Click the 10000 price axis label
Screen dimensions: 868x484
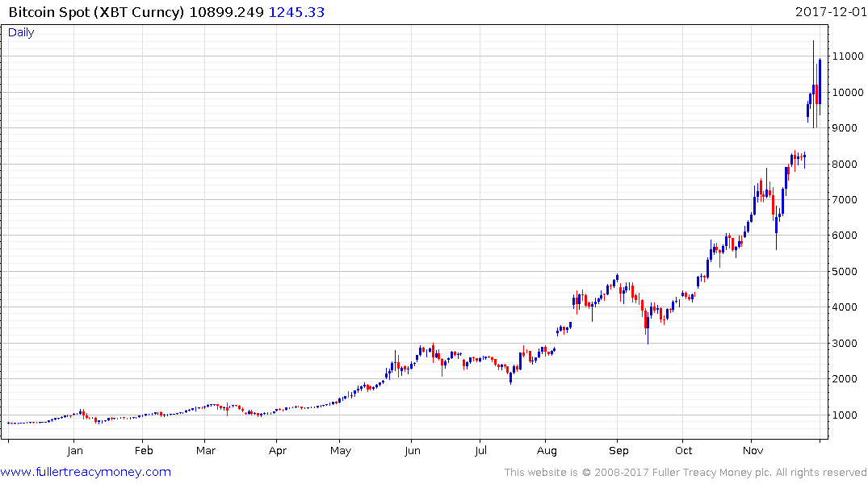pos(848,93)
